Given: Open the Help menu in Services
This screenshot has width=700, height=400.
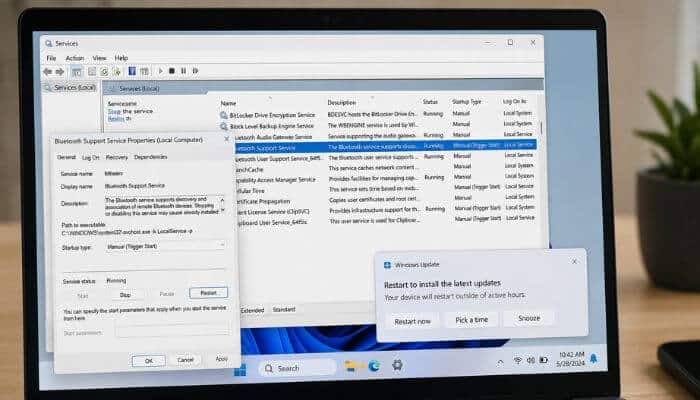Looking at the screenshot, I should click(x=121, y=58).
